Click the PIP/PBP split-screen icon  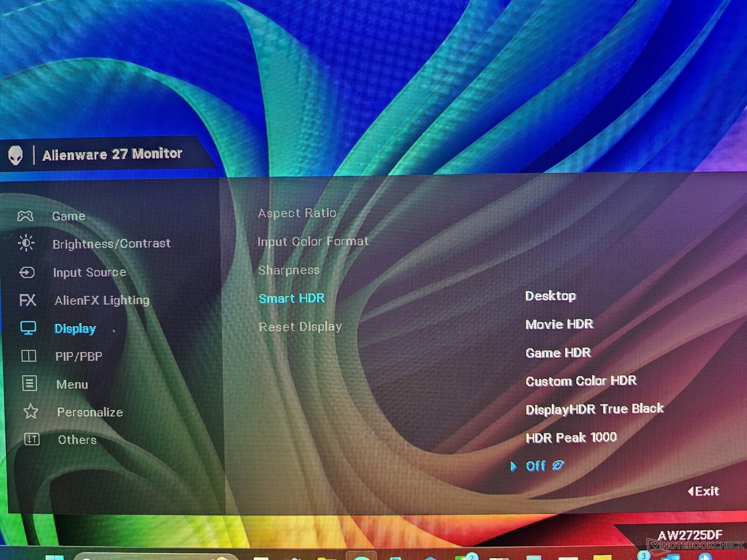[28, 356]
